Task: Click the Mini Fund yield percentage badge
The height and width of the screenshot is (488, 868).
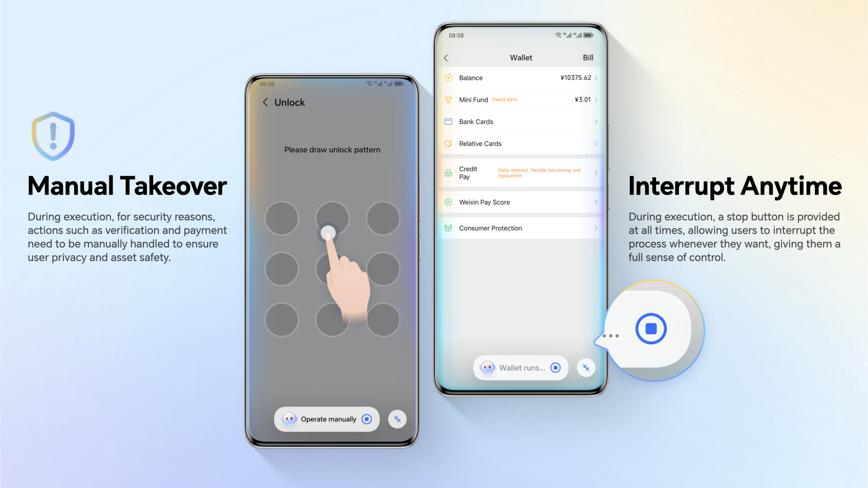Action: click(505, 99)
